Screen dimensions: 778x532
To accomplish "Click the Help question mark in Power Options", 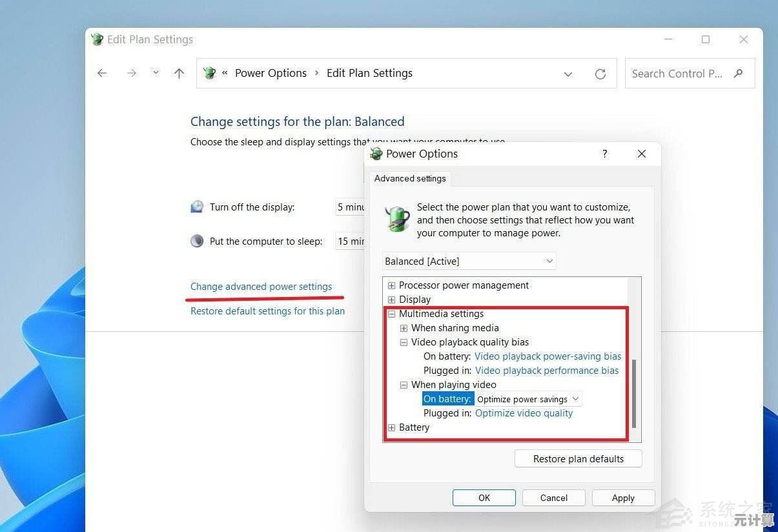I will tap(604, 154).
